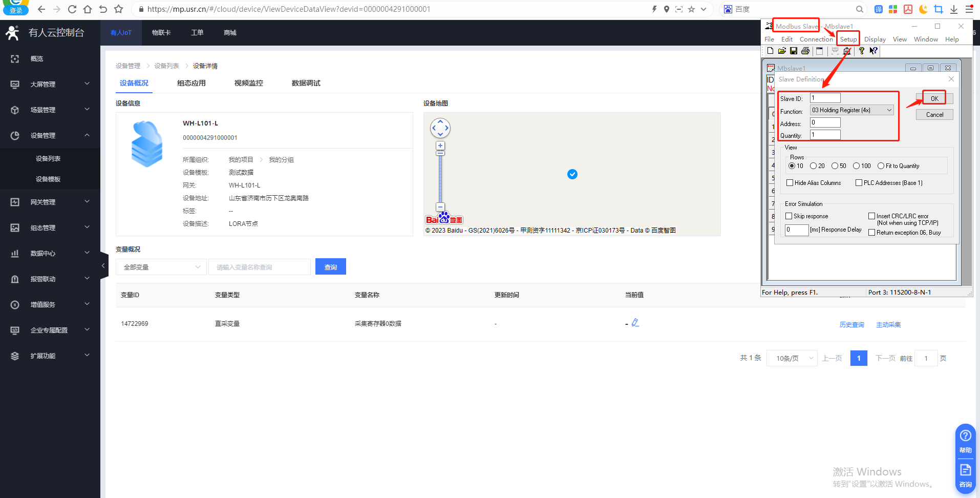
Task: Click the browser home icon
Action: 88,9
